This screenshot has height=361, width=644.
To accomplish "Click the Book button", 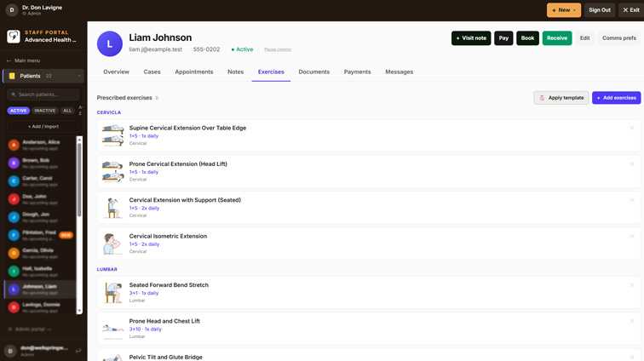I will click(x=527, y=38).
